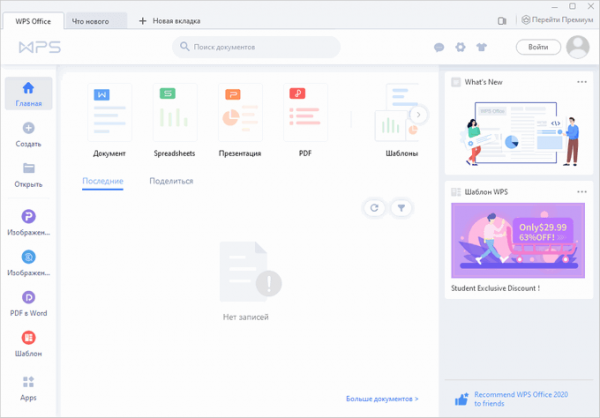The width and height of the screenshot is (600, 418).
Task: Click the Поиск документов search field
Action: pyautogui.click(x=256, y=47)
